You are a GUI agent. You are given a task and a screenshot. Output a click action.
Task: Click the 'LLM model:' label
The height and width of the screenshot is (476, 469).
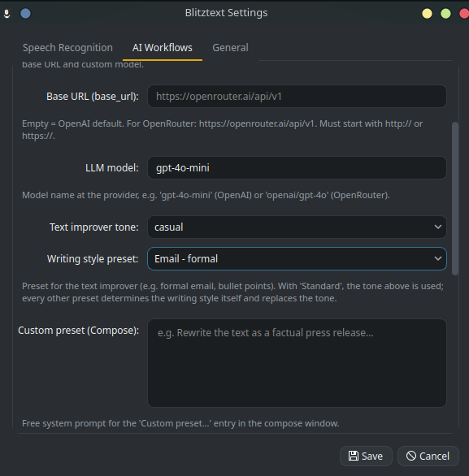click(x=112, y=168)
